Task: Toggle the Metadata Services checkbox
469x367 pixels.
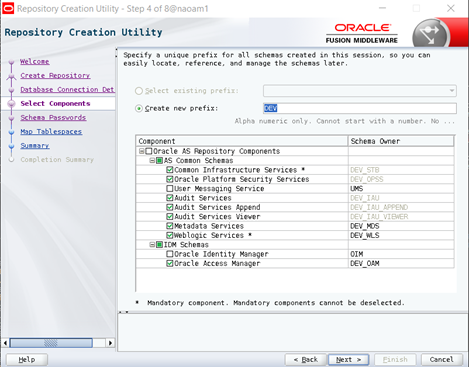Action: 170,226
